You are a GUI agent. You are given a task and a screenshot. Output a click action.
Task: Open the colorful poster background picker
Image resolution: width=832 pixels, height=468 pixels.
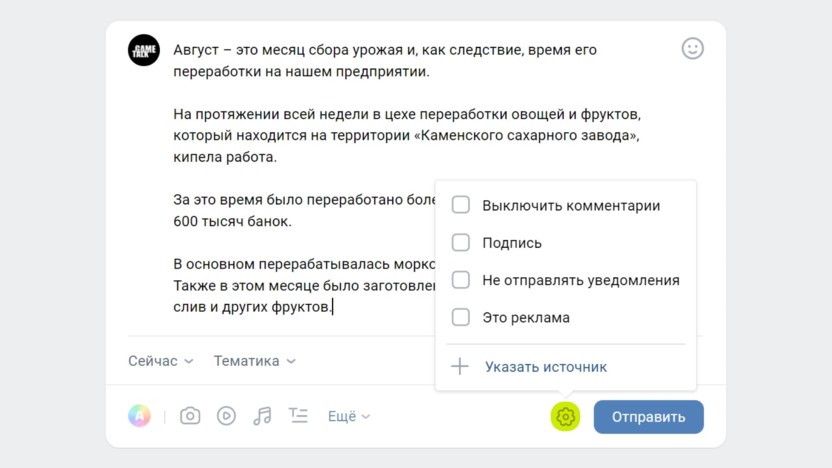(x=139, y=416)
